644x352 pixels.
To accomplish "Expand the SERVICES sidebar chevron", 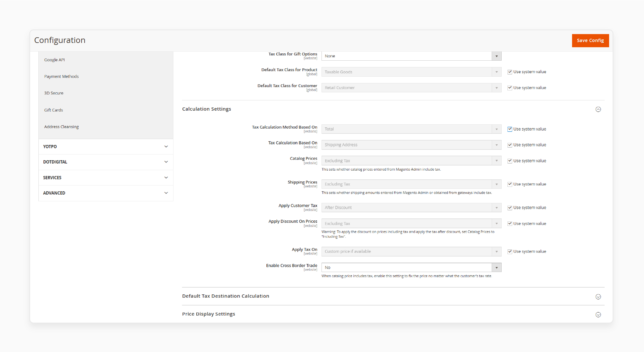I will click(x=166, y=178).
